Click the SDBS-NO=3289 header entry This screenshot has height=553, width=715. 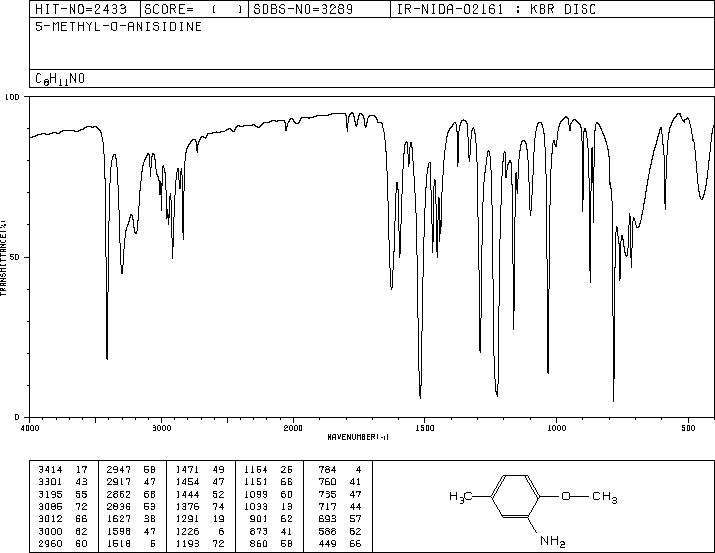[x=303, y=9]
